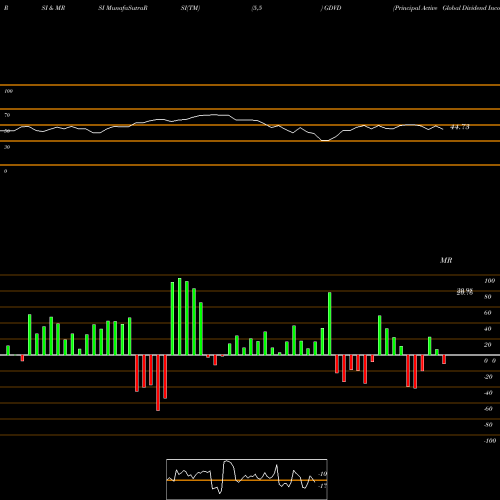The image size is (500, 500).
Task: Click the RSI axis label 0
Action: (5, 171)
